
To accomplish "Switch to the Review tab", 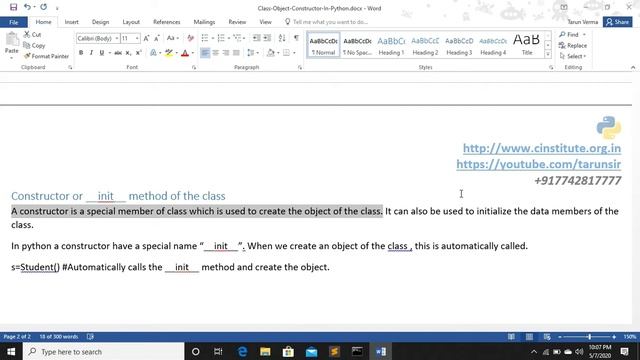I will pos(237,22).
